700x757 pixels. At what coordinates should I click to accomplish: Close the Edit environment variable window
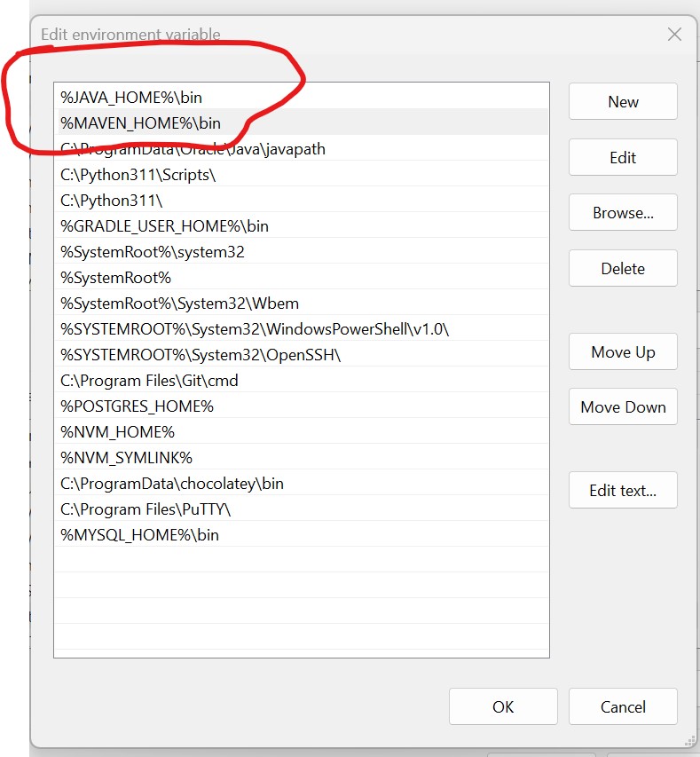(674, 35)
